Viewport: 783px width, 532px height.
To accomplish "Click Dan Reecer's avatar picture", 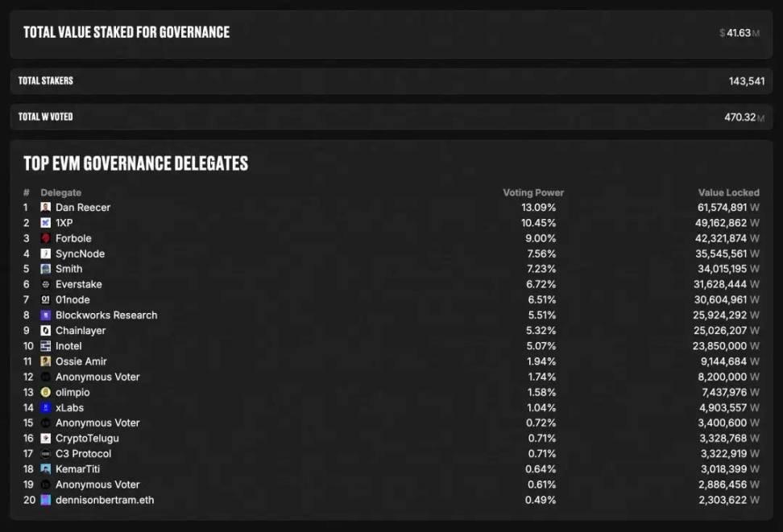I will pyautogui.click(x=46, y=208).
